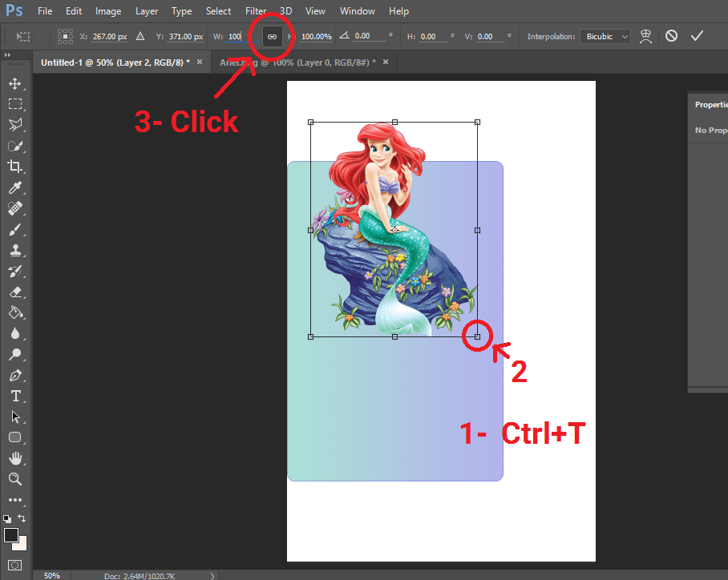Select the Rounded Rectangle shape tool

tap(15, 437)
